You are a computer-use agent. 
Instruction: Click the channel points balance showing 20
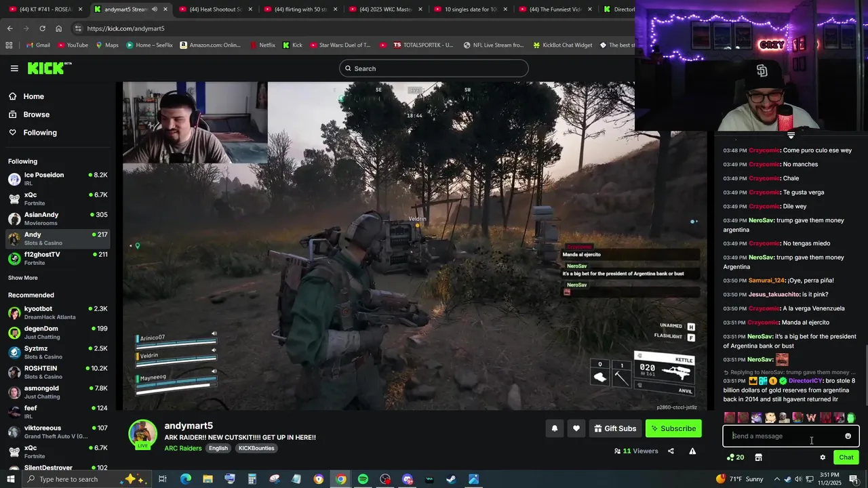735,457
